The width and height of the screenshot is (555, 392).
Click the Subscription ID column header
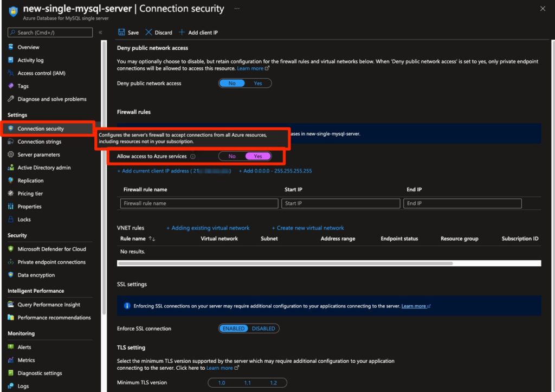pos(520,239)
